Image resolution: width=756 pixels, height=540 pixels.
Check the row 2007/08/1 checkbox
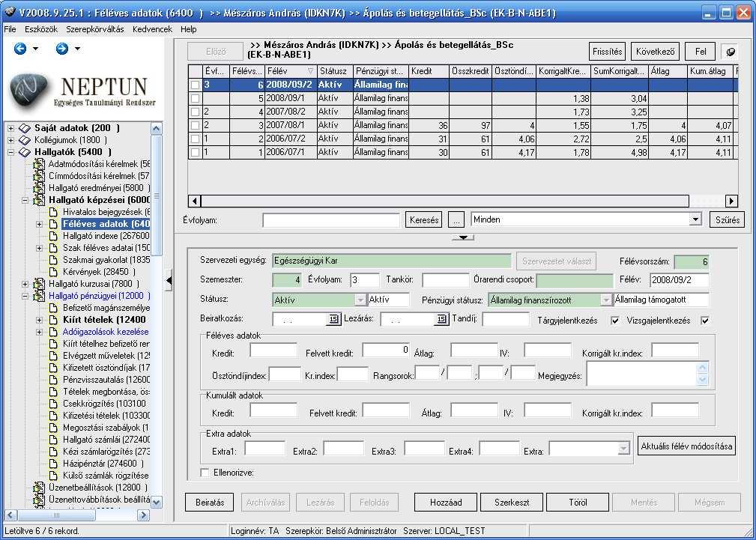click(195, 125)
